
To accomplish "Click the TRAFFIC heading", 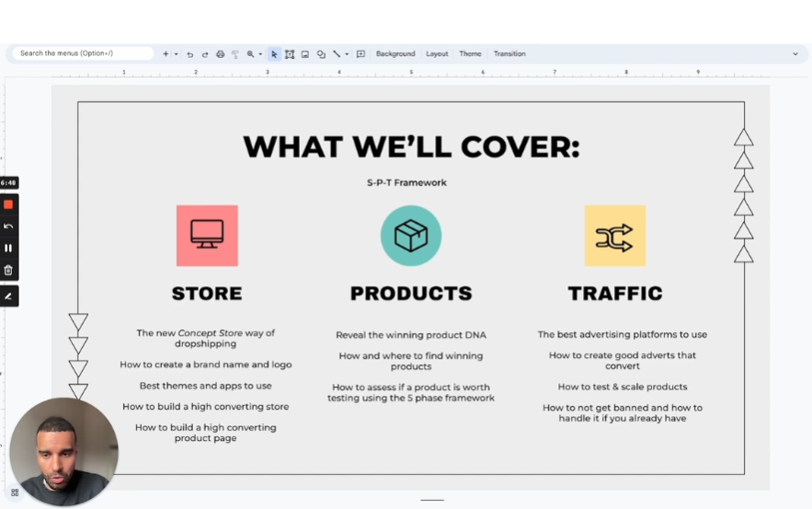I will [615, 294].
